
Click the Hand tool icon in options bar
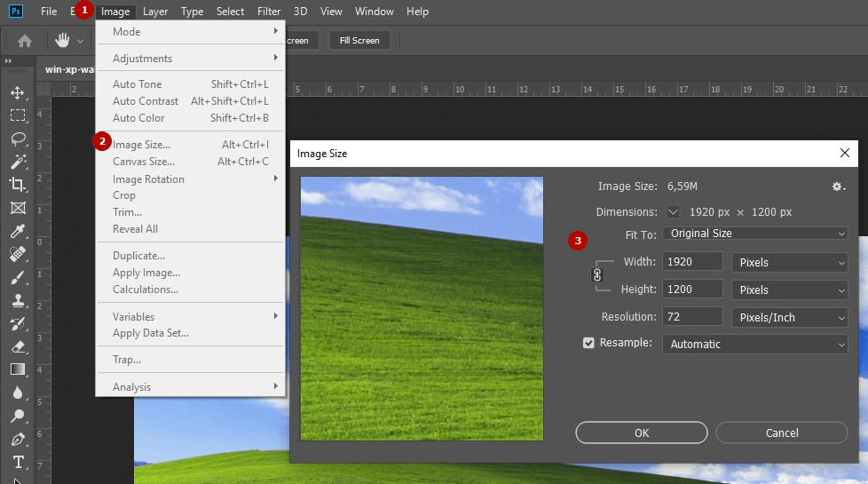[x=62, y=40]
